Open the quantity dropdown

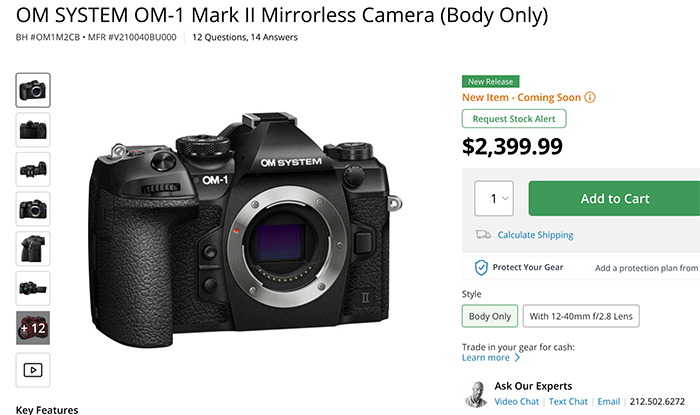tap(493, 198)
